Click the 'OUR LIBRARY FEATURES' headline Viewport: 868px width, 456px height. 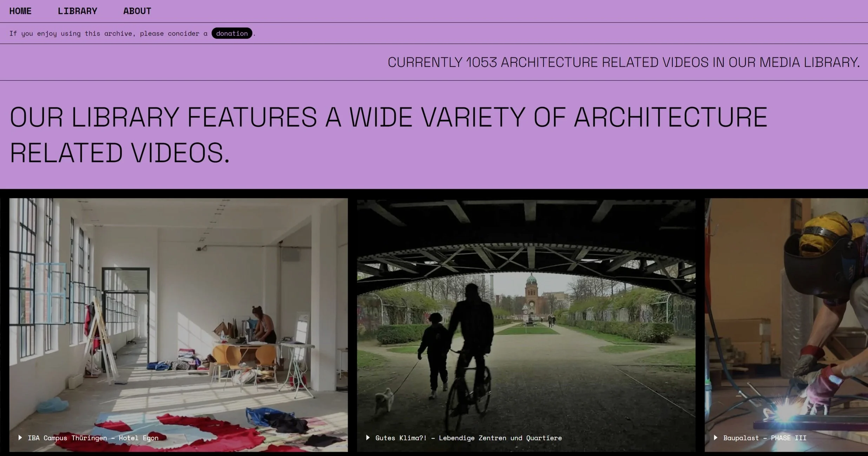(388, 117)
